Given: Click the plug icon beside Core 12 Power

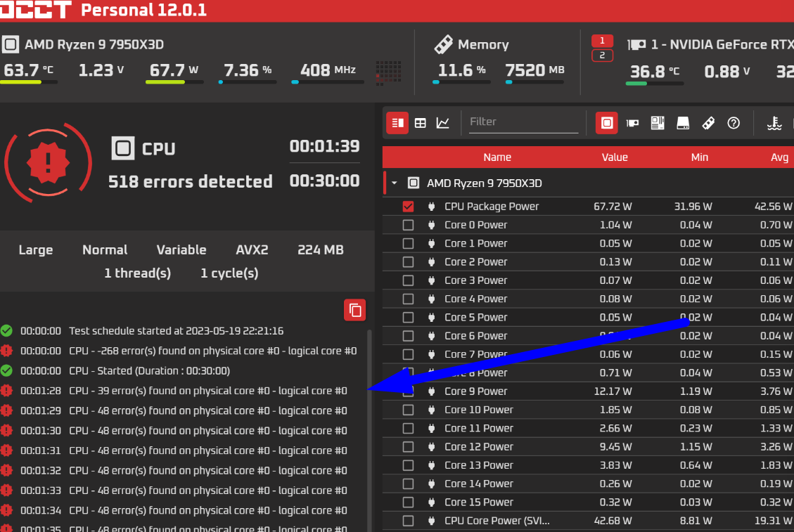Looking at the screenshot, I should [x=431, y=447].
